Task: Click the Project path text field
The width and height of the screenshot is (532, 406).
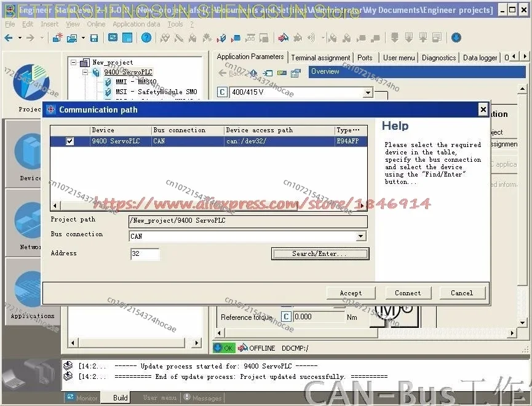Action: tap(248, 221)
